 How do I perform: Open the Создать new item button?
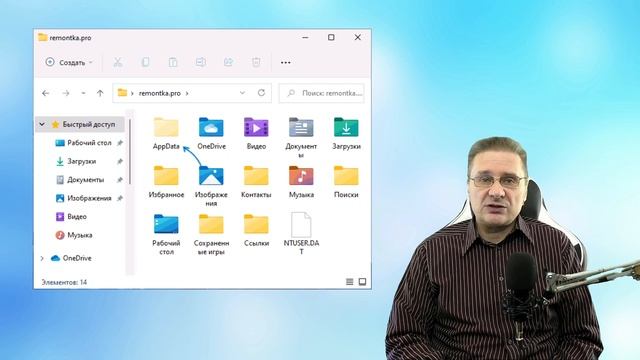pos(69,62)
